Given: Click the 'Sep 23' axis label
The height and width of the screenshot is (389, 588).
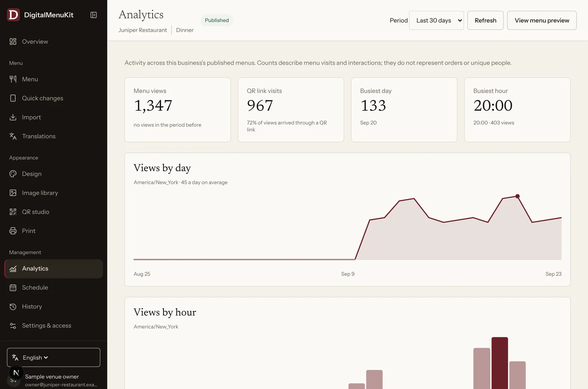Looking at the screenshot, I should pyautogui.click(x=553, y=274).
